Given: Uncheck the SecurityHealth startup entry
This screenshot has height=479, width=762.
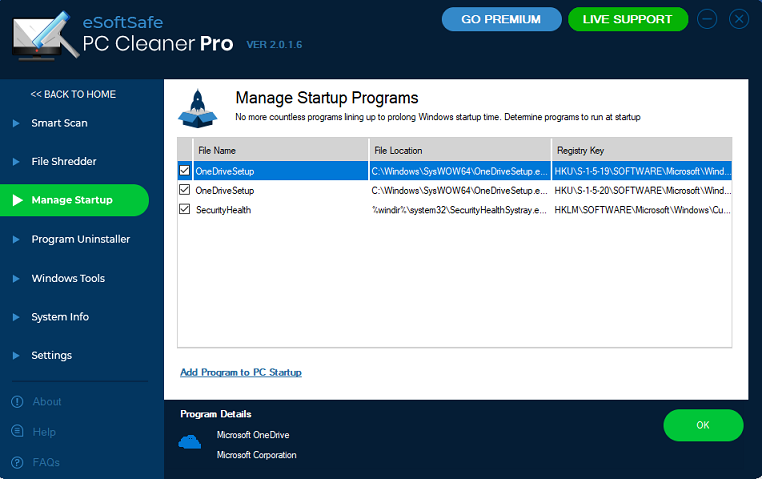Looking at the screenshot, I should pyautogui.click(x=185, y=209).
